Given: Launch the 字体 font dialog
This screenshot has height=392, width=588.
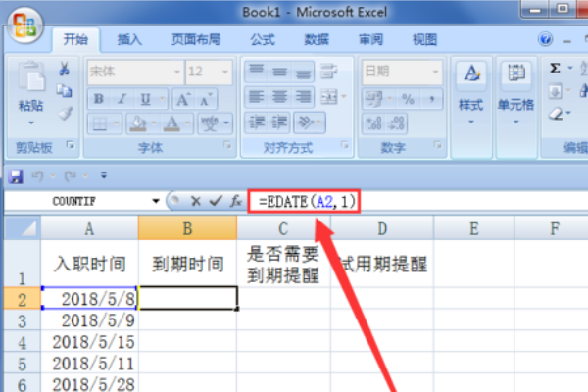Looking at the screenshot, I should tap(227, 145).
